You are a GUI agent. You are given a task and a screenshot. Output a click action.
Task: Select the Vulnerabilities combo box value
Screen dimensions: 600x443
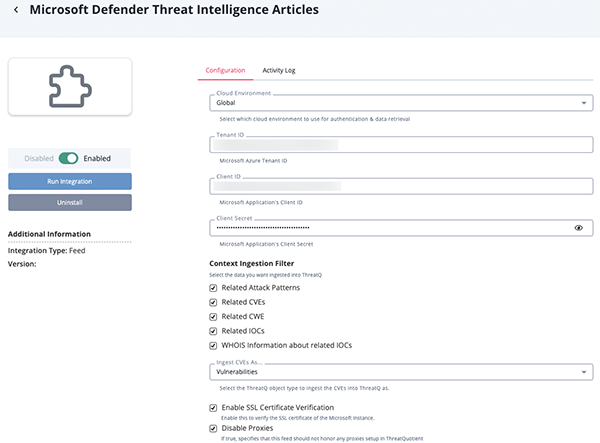point(237,372)
